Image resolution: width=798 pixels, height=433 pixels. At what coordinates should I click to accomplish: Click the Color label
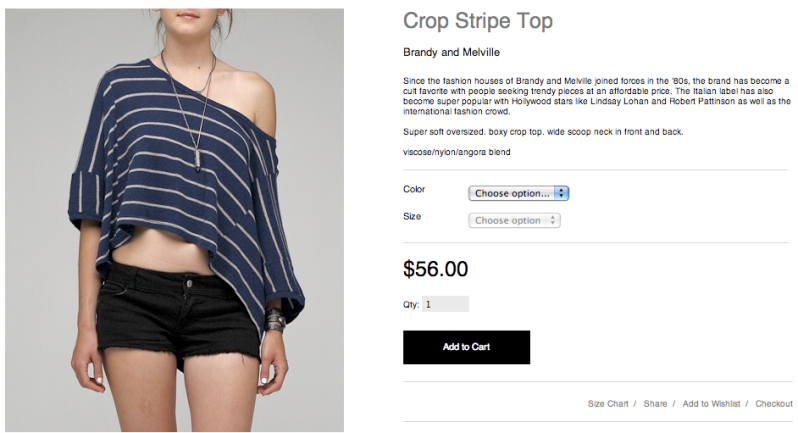click(x=414, y=189)
